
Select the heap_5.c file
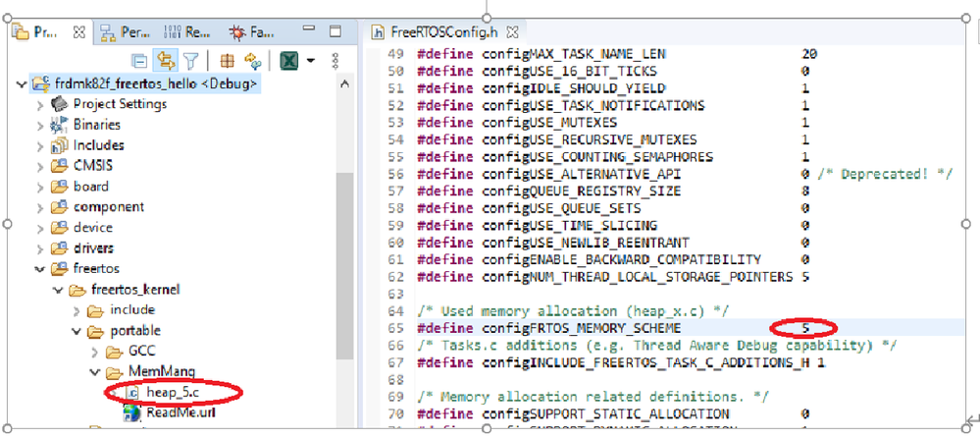tap(175, 392)
